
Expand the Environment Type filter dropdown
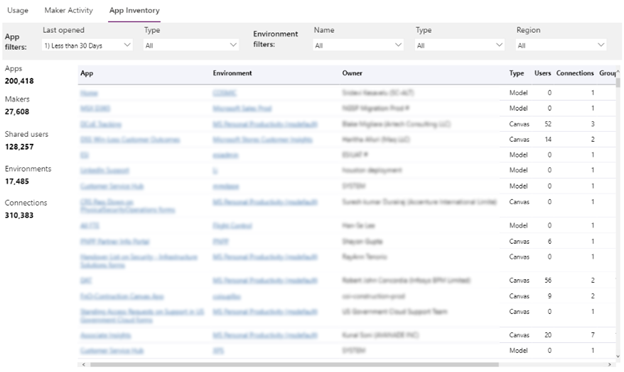tap(460, 45)
